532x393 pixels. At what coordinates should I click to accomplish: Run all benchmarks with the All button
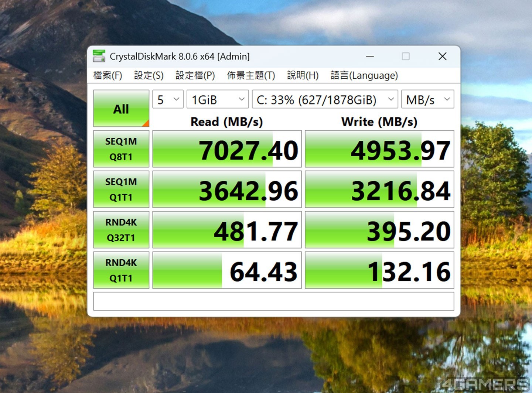point(121,109)
